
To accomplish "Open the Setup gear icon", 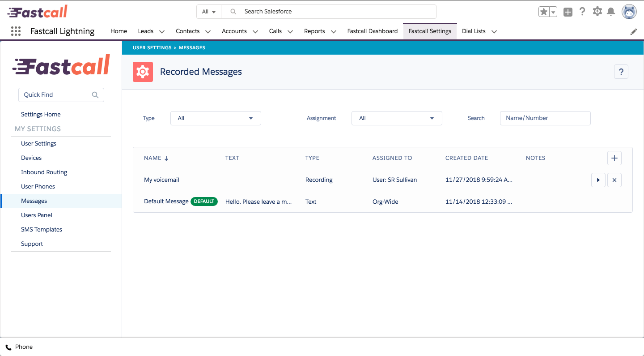I will [x=597, y=12].
